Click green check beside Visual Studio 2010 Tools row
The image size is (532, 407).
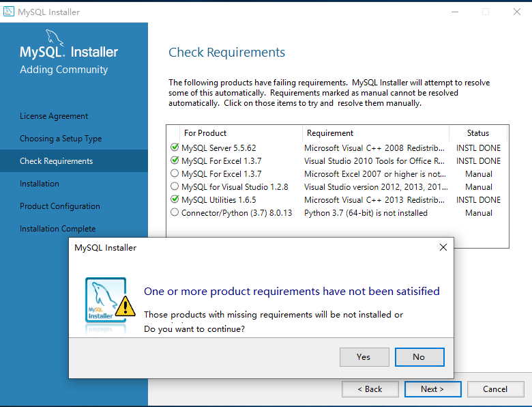175,160
